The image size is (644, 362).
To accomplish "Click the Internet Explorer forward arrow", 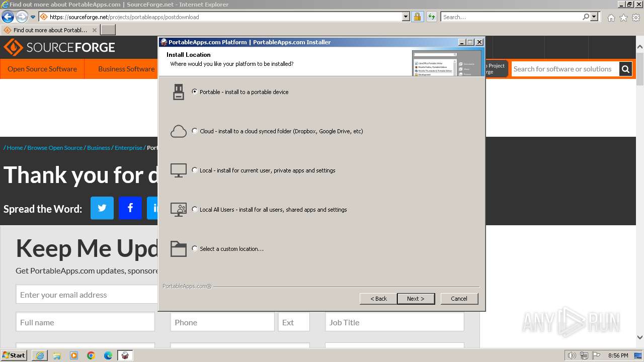I will point(22,17).
